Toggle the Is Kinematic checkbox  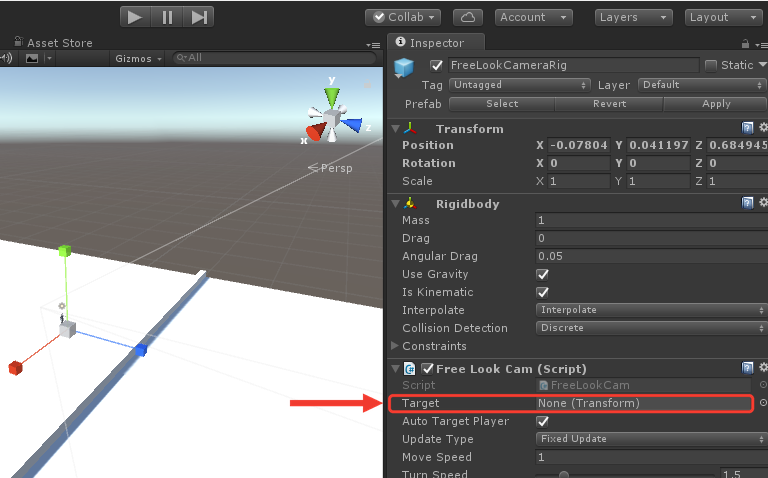click(542, 292)
